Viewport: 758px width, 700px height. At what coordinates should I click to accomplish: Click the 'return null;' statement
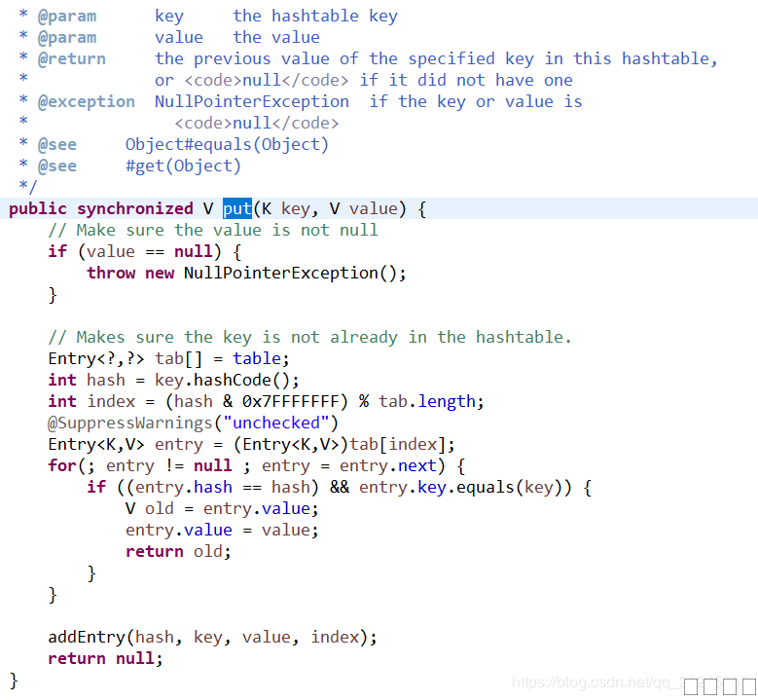[105, 658]
